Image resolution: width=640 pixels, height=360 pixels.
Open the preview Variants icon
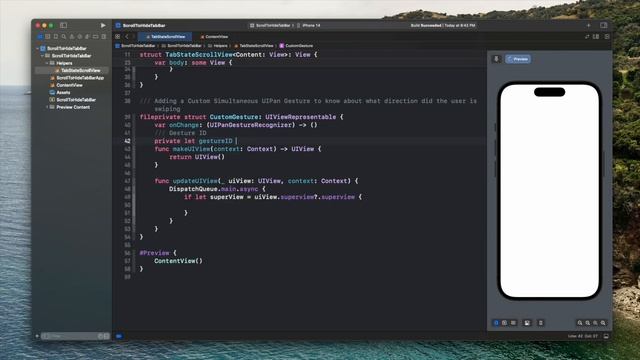coord(513,323)
